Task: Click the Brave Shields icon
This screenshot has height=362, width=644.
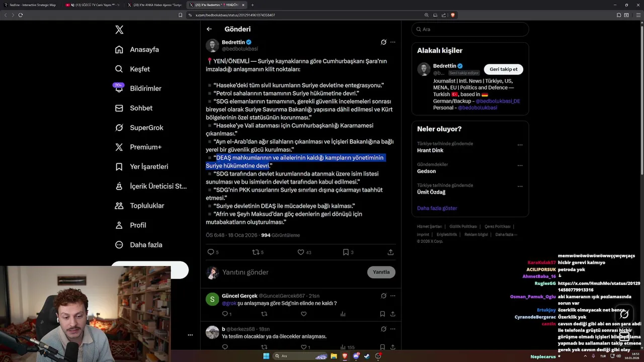Action: pos(452,15)
